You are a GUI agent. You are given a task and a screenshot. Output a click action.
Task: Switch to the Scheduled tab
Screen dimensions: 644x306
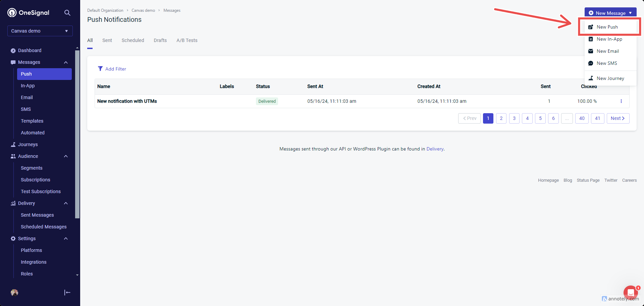(133, 40)
